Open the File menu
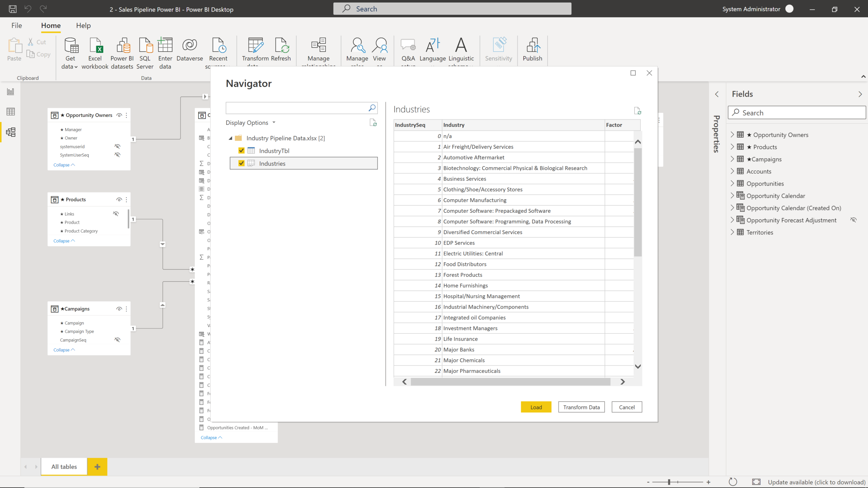The height and width of the screenshot is (488, 868). 16,25
